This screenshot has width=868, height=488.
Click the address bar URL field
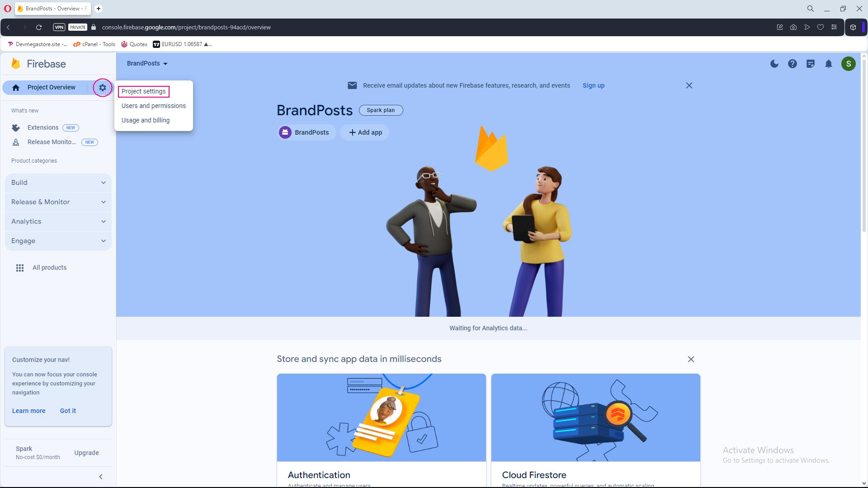click(186, 27)
